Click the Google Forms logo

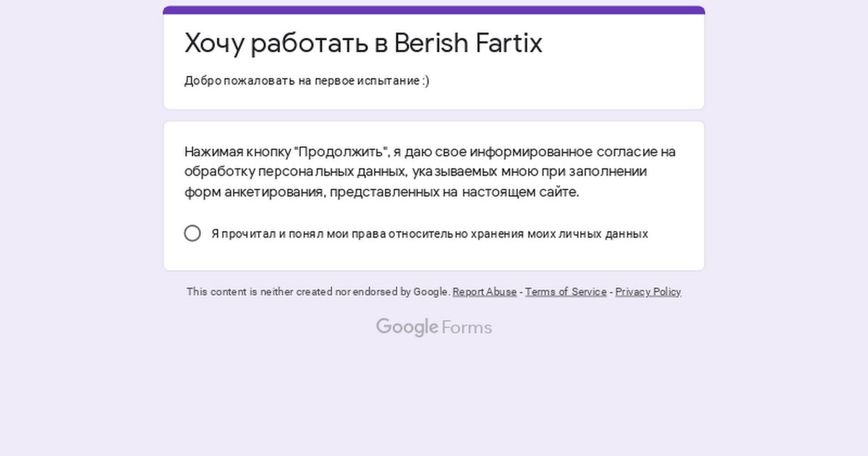tap(434, 327)
